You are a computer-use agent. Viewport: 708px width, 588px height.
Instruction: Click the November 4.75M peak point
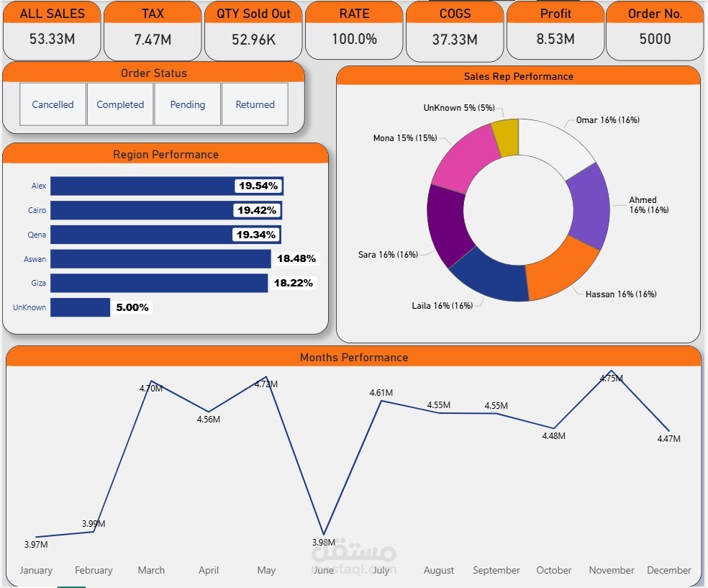[x=612, y=371]
